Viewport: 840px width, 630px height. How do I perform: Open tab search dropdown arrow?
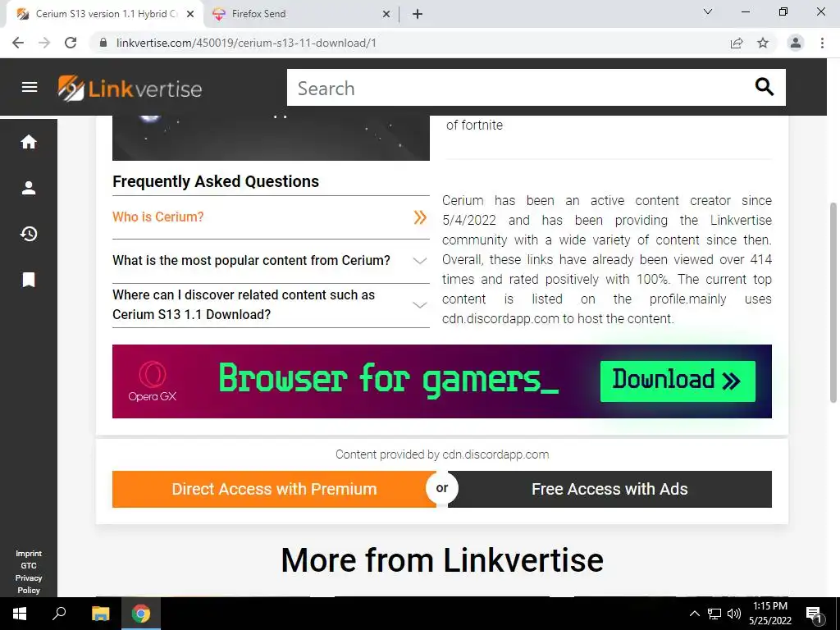708,11
